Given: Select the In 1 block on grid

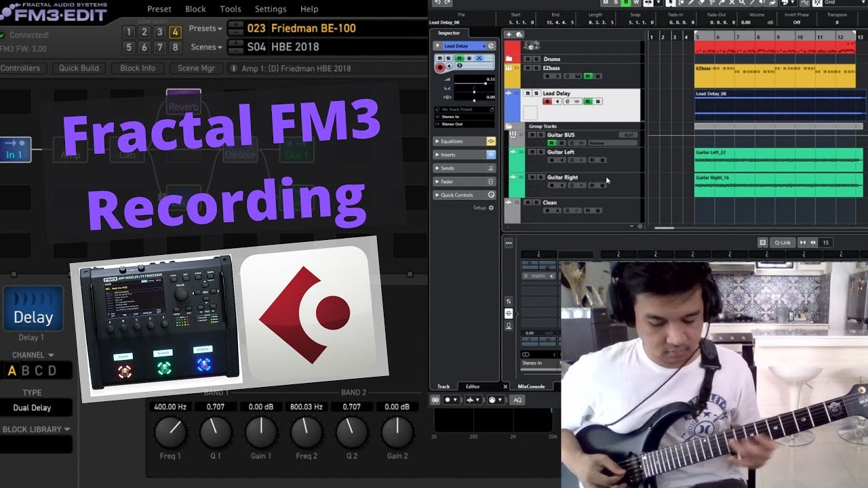Looking at the screenshot, I should click(15, 150).
